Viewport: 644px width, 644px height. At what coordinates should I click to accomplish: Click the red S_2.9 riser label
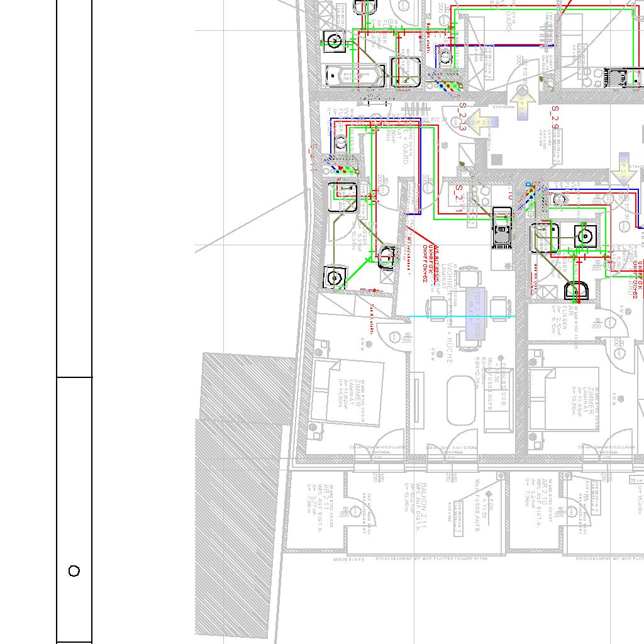pyautogui.click(x=555, y=117)
